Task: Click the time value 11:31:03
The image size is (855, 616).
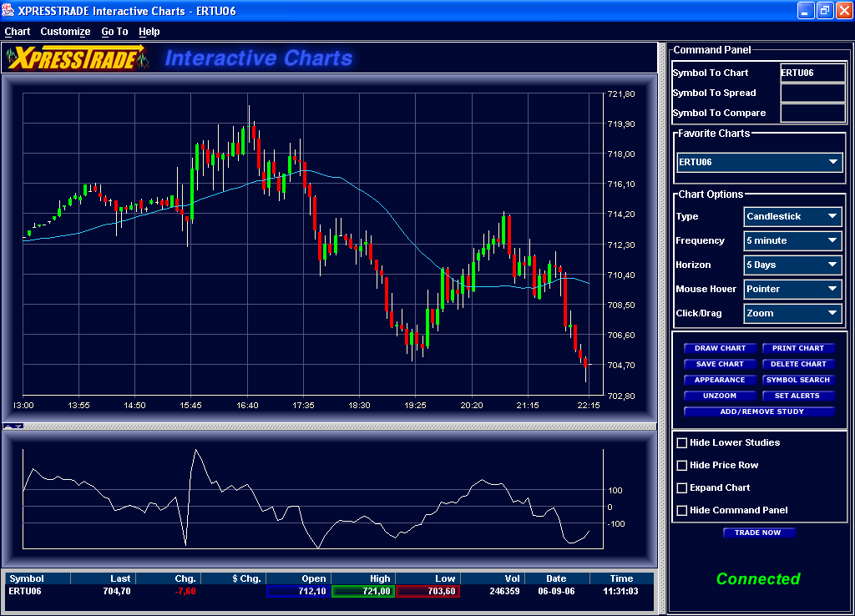Action: tap(620, 592)
